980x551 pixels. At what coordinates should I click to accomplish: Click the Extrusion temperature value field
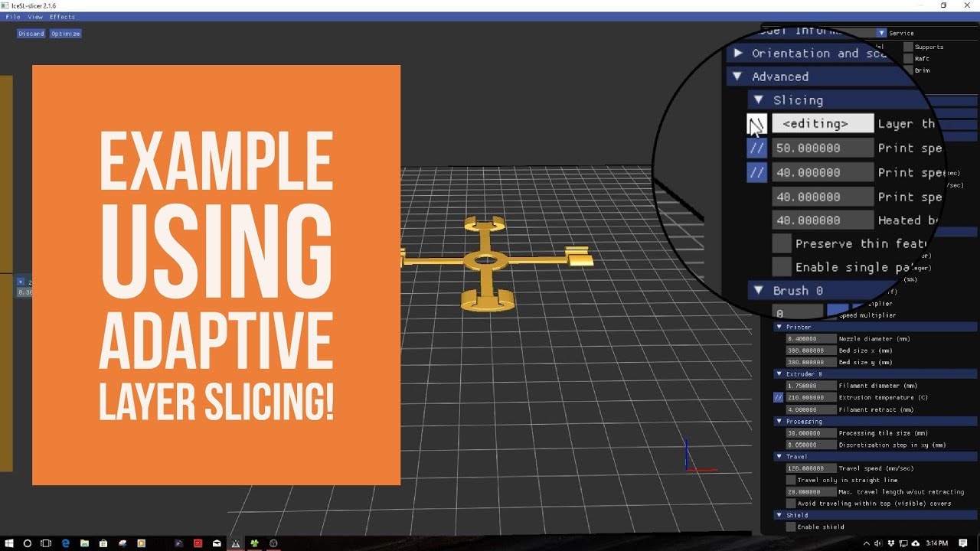click(811, 397)
